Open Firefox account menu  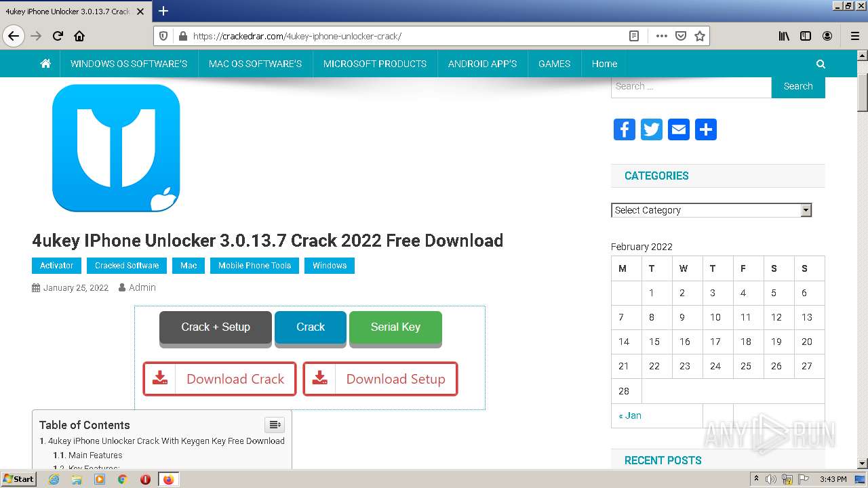pos(827,36)
